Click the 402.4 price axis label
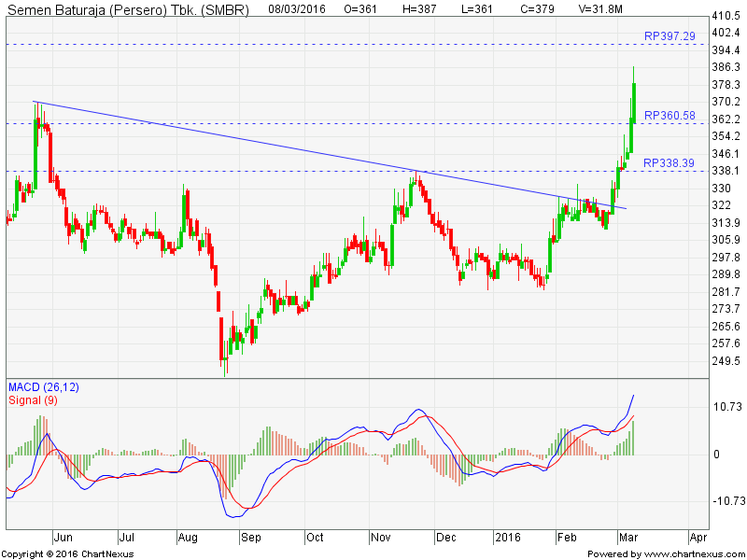Viewport: 747px width, 560px height. click(726, 33)
